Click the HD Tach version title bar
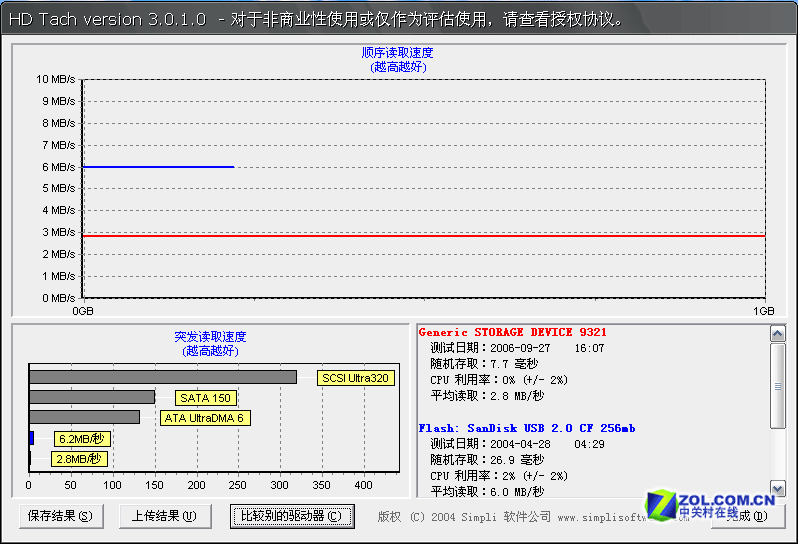This screenshot has height=544, width=798. (399, 19)
